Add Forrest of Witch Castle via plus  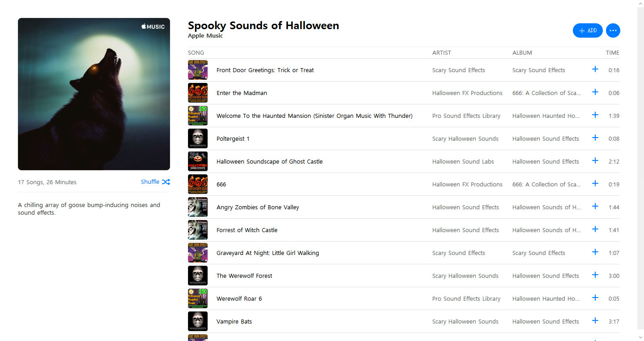[595, 229]
